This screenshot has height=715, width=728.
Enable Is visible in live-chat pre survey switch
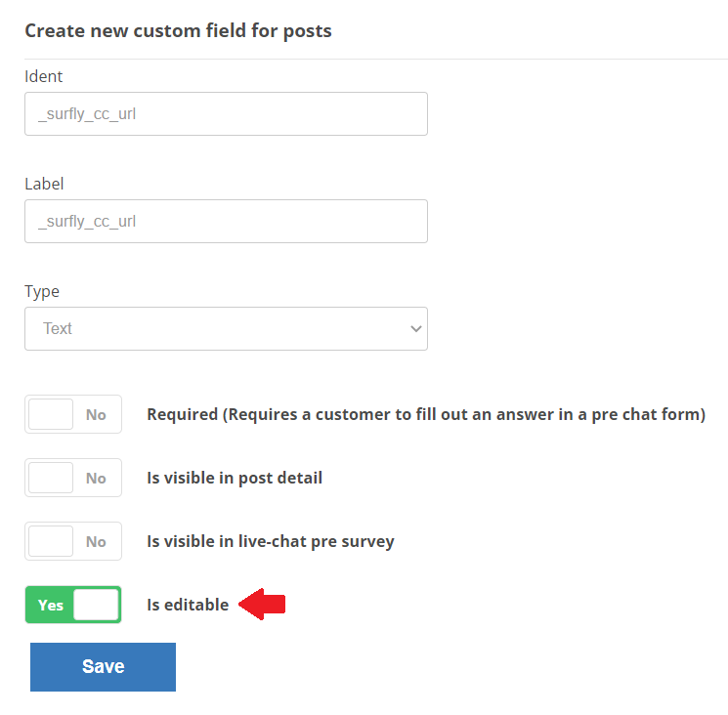(73, 541)
